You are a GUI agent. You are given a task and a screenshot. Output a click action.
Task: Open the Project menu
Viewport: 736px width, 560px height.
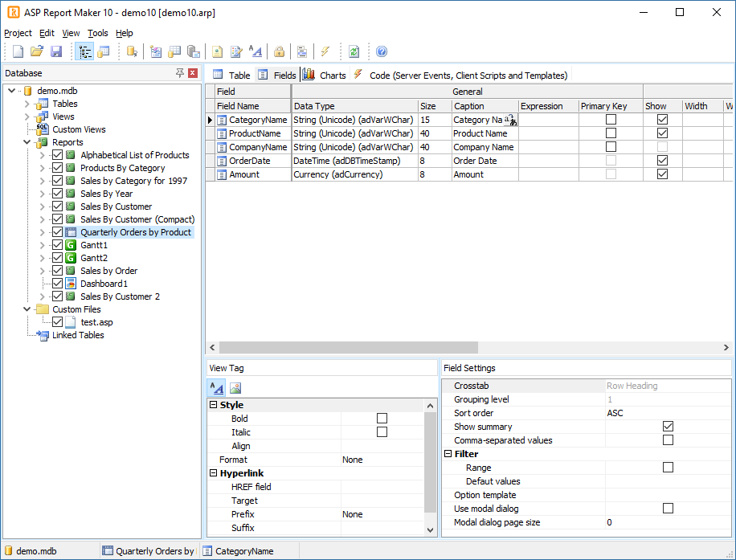(18, 33)
